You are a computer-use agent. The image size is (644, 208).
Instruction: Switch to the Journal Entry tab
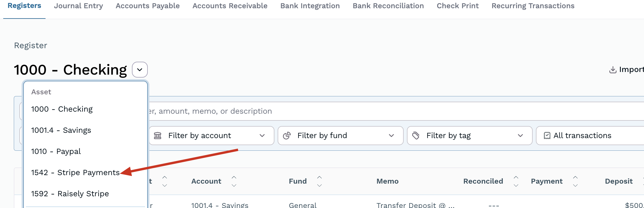(x=78, y=6)
